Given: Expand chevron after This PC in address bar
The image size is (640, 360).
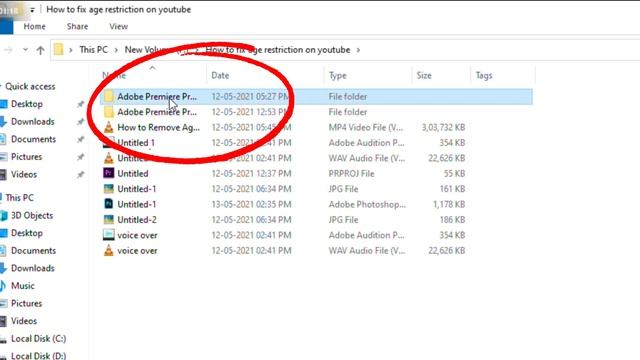Looking at the screenshot, I should [x=116, y=50].
